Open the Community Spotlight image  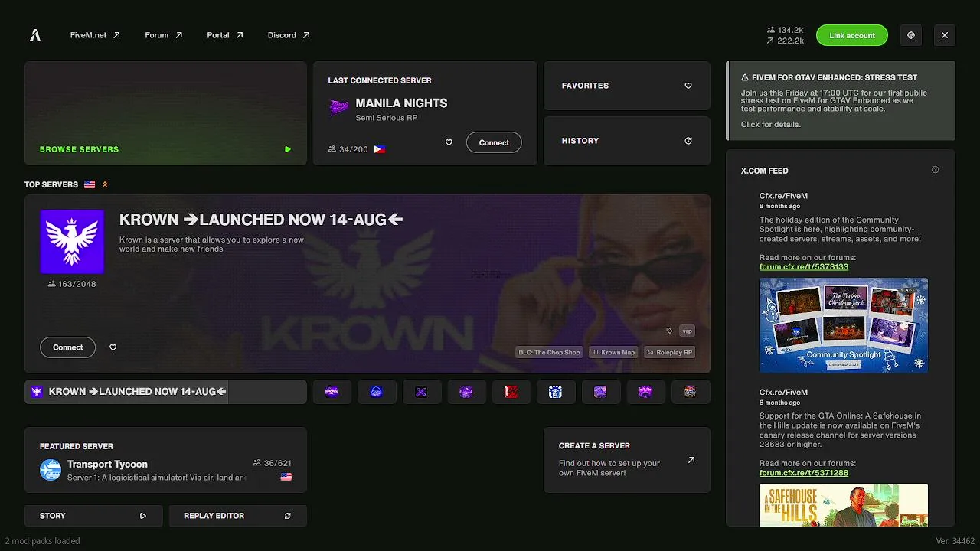coord(844,325)
